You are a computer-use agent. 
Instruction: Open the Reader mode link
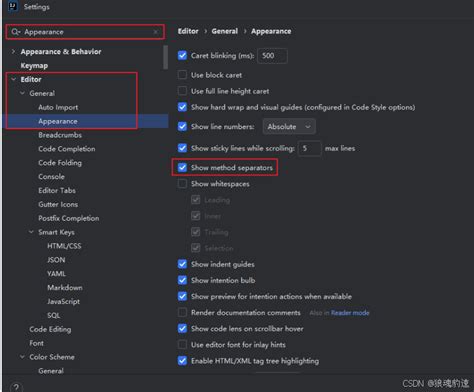click(350, 313)
